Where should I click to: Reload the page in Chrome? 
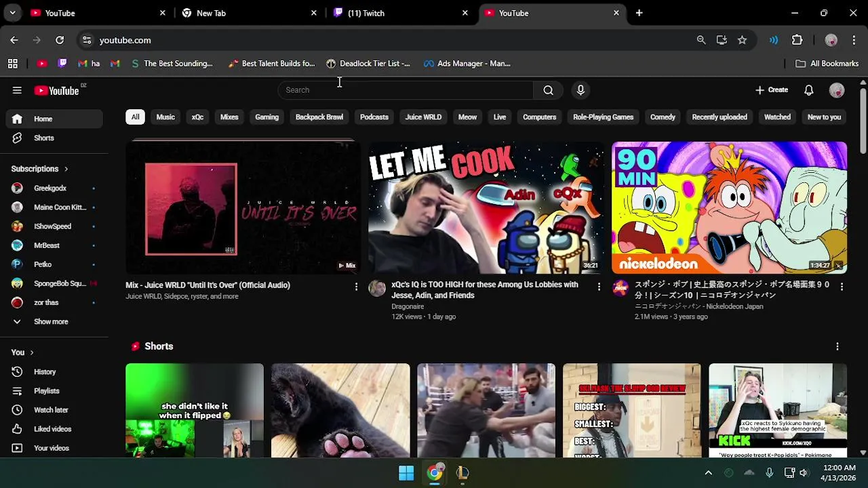(x=60, y=40)
